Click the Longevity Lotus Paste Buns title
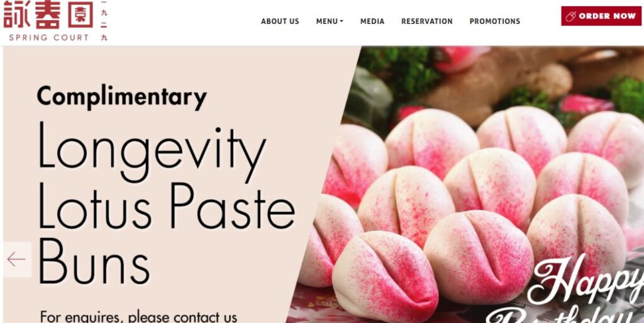Screen dimensions: 644x323 (166, 203)
